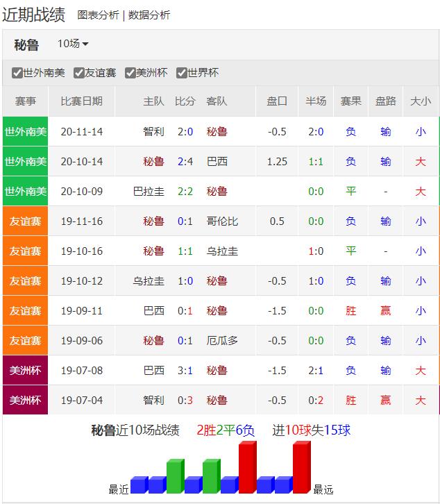Click 厄瓜多 in the 19-09-06 match
Screen dimensions: 440x504
pyautogui.click(x=222, y=341)
